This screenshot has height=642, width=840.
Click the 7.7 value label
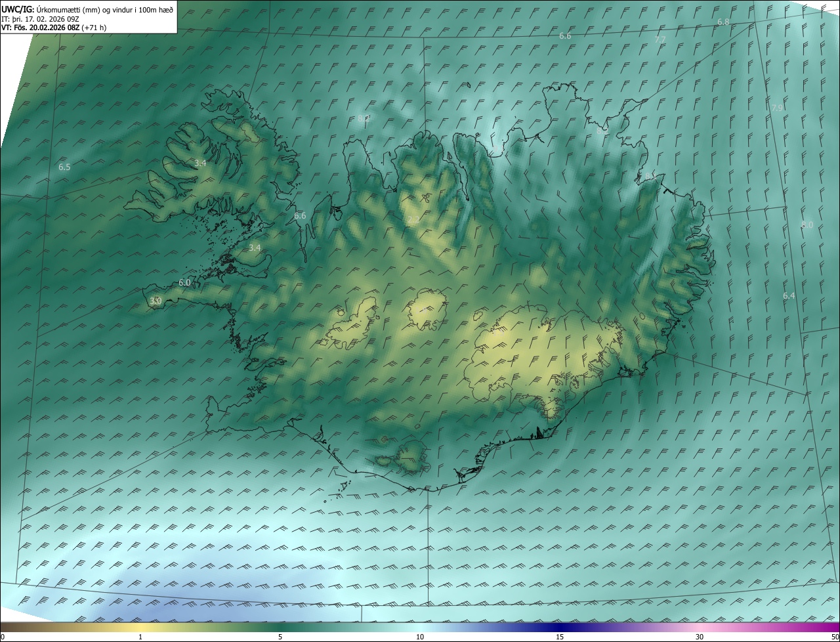pos(660,40)
